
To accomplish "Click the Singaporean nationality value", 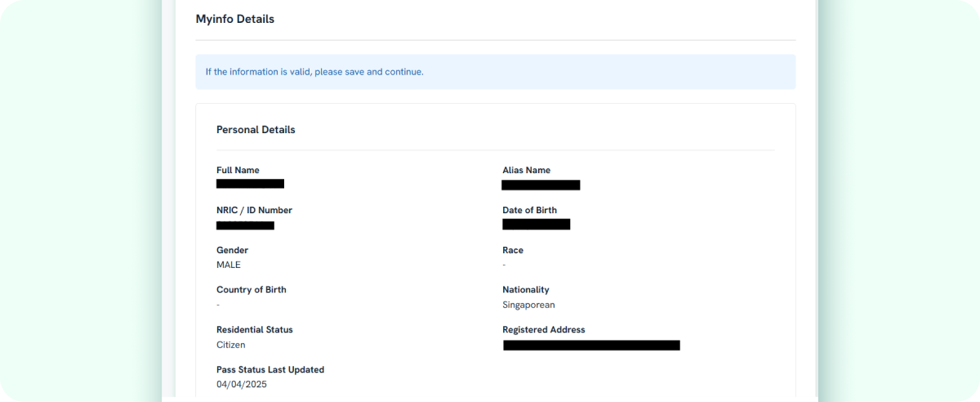I will click(528, 305).
